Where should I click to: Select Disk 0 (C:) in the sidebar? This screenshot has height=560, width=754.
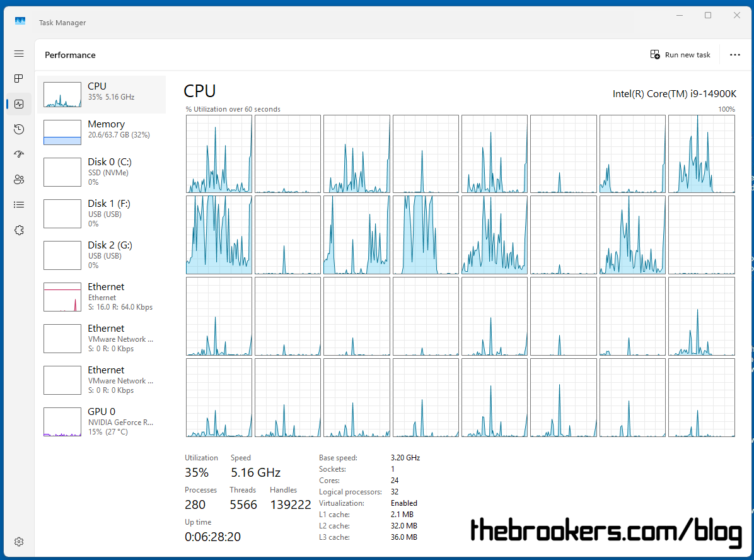click(101, 172)
